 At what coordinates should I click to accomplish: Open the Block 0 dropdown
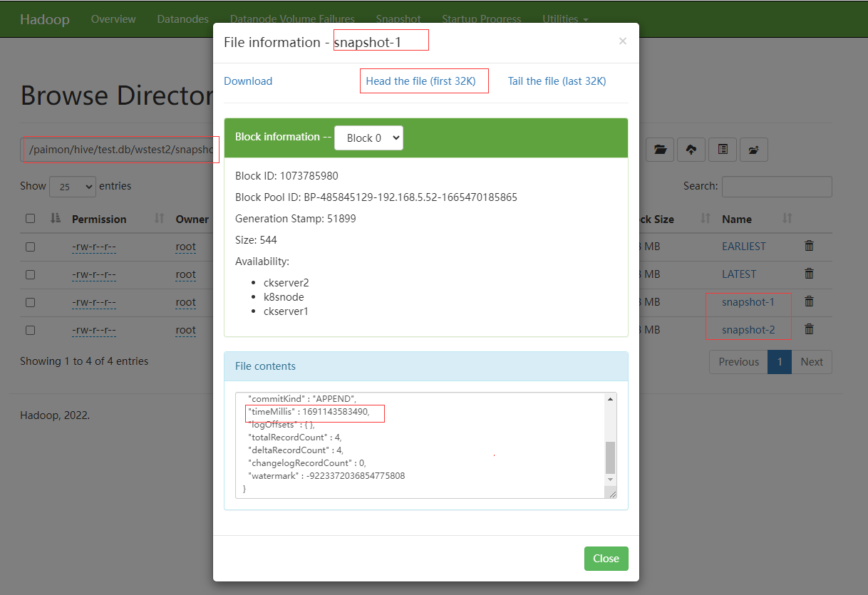tap(368, 138)
